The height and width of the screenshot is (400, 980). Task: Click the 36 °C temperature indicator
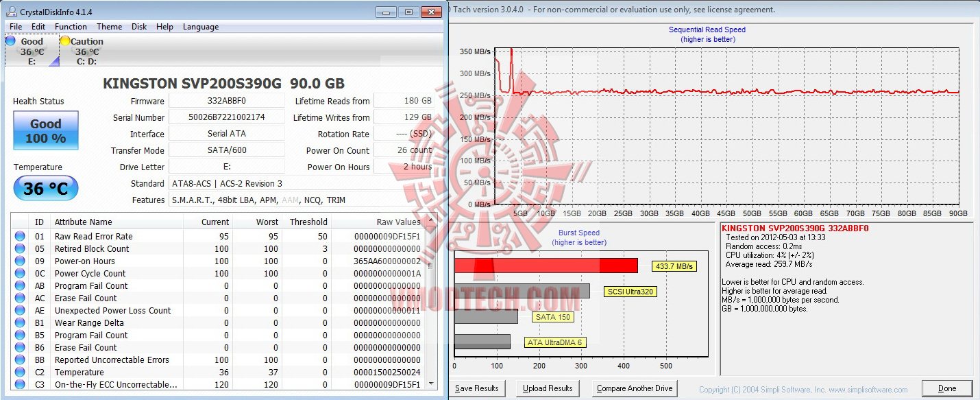[46, 189]
